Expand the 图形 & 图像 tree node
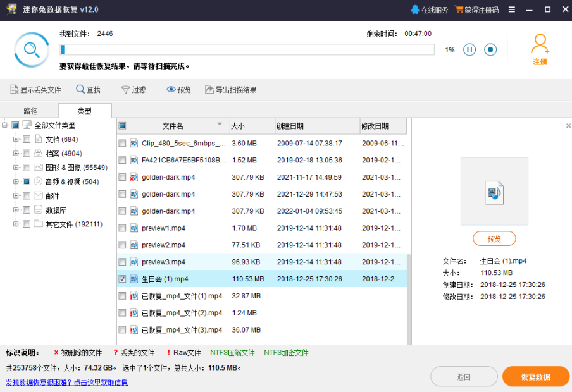This screenshot has width=572, height=392. point(16,168)
